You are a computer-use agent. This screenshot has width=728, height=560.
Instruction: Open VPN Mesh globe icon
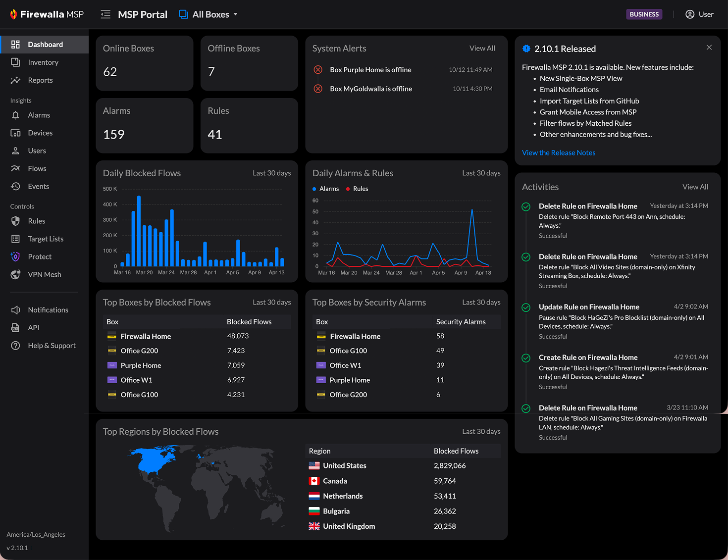click(15, 275)
